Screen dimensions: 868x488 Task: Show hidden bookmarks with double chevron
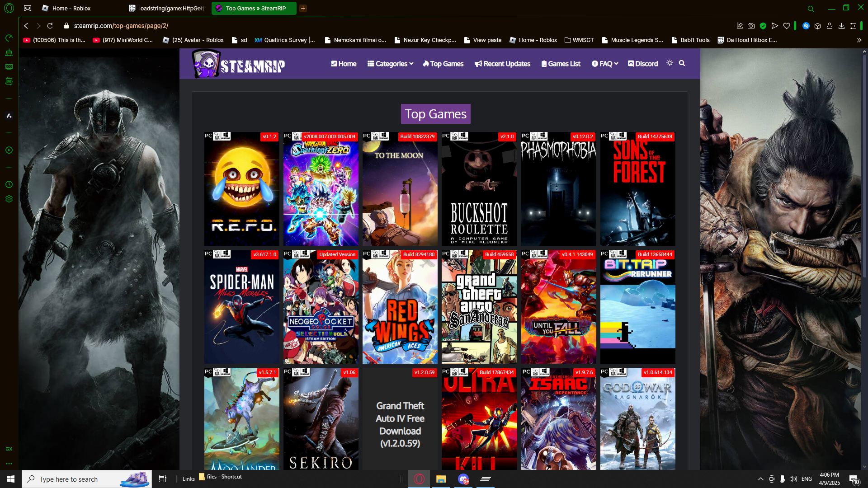tap(859, 40)
